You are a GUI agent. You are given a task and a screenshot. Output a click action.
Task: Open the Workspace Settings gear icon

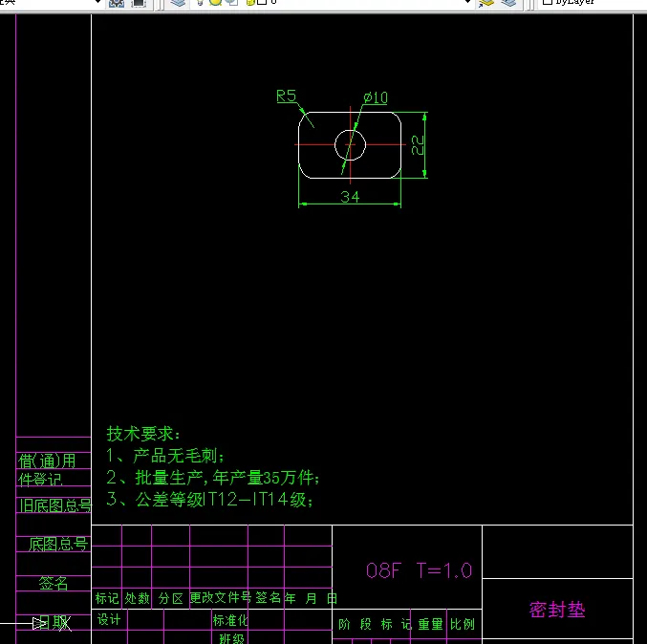pos(117,3)
